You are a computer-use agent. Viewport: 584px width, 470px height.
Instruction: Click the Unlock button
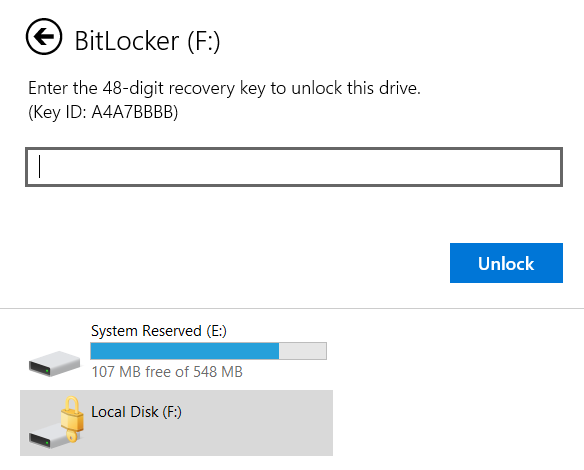pyautogui.click(x=506, y=263)
